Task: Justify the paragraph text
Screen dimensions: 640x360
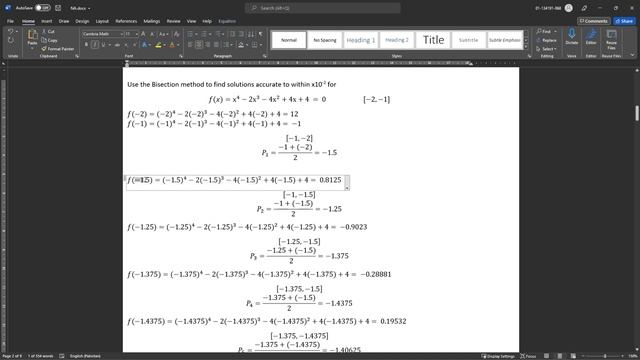Action: pyautogui.click(x=216, y=45)
